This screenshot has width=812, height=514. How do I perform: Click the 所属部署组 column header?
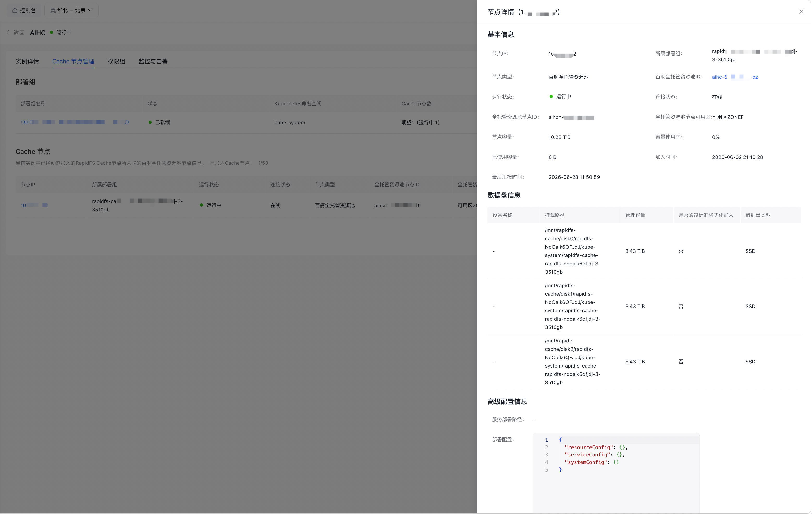[104, 185]
